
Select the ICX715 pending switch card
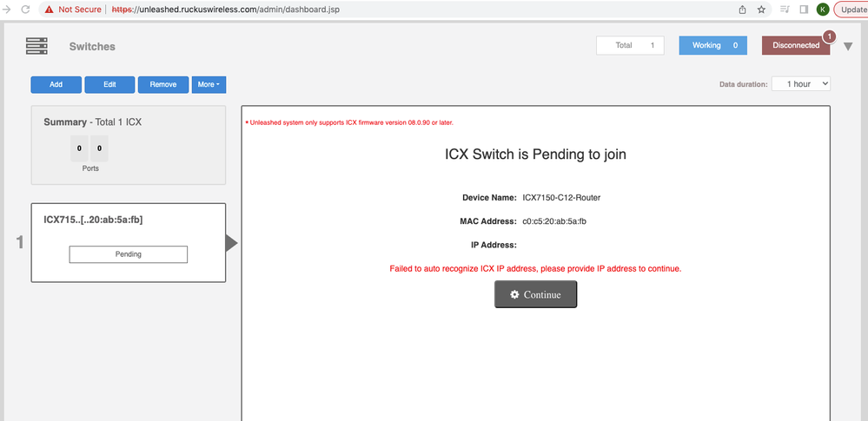pos(128,242)
